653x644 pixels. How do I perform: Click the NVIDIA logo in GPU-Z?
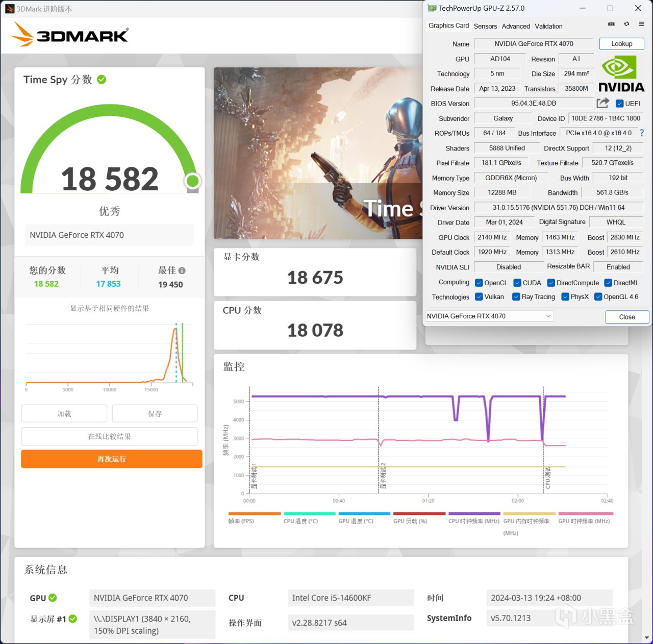pos(621,74)
